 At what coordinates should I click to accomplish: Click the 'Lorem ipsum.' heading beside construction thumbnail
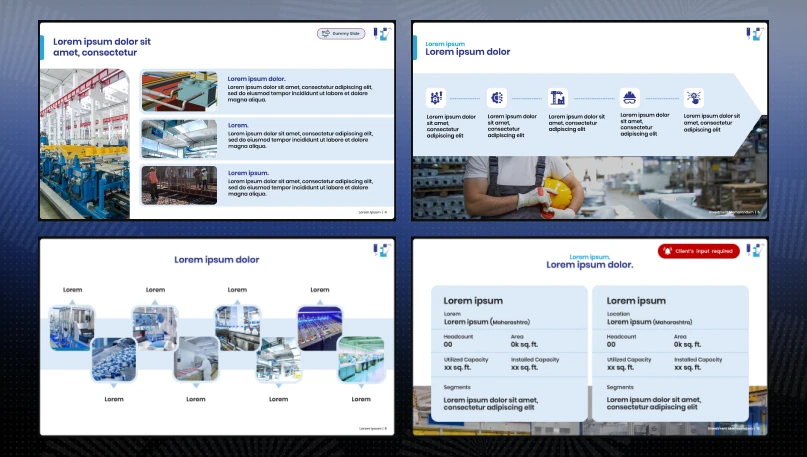coord(248,173)
